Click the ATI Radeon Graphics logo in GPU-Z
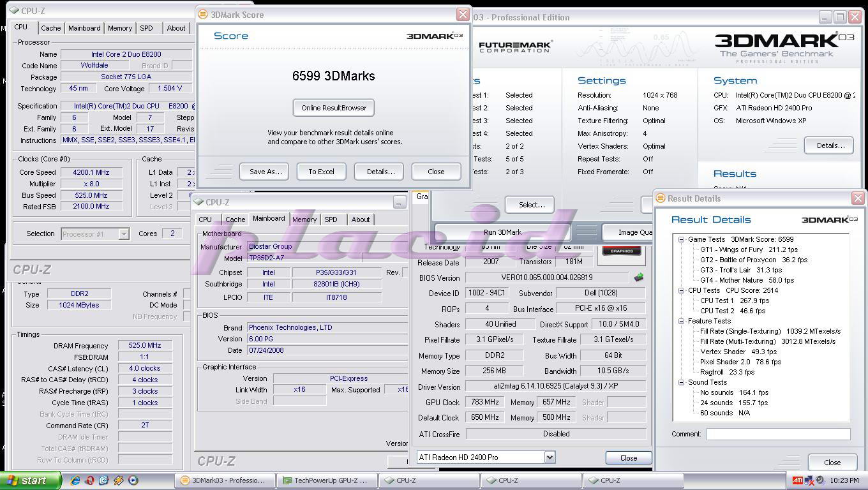The image size is (868, 490). coord(622,251)
